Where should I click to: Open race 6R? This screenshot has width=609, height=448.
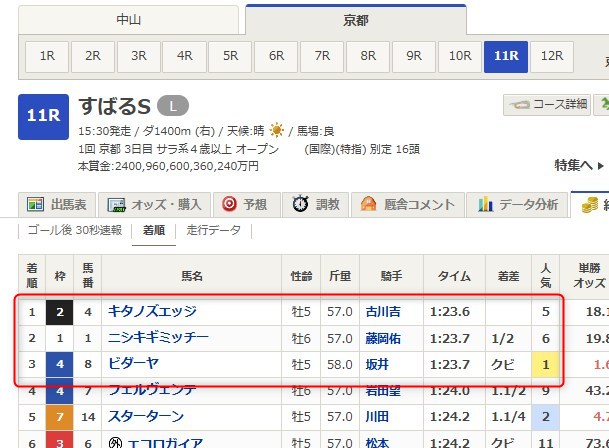[x=276, y=57]
